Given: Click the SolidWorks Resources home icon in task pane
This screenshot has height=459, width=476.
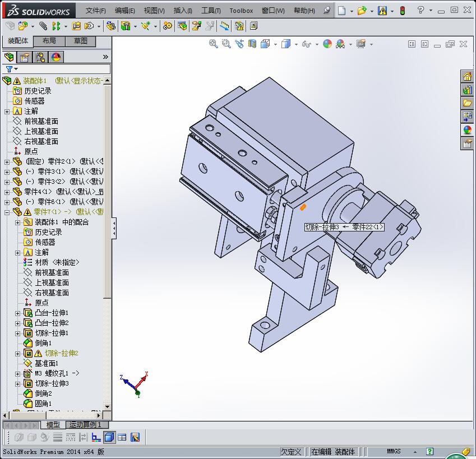Looking at the screenshot, I should click(467, 76).
